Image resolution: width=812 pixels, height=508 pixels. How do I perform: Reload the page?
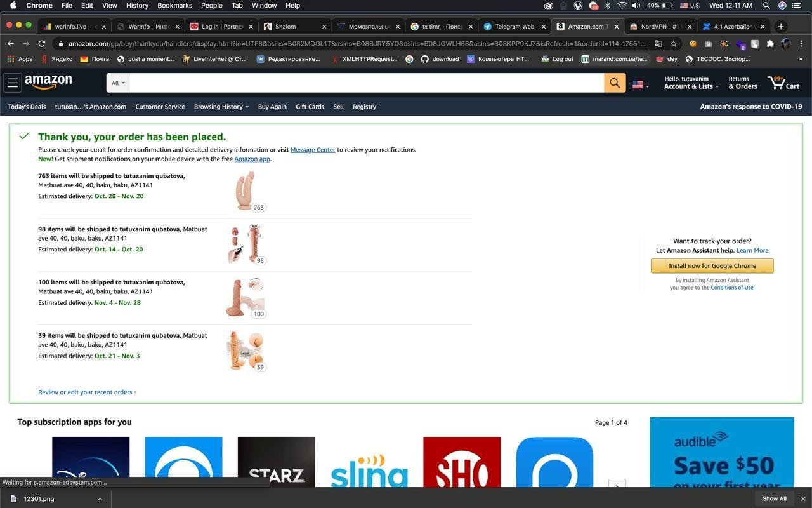[x=42, y=43]
